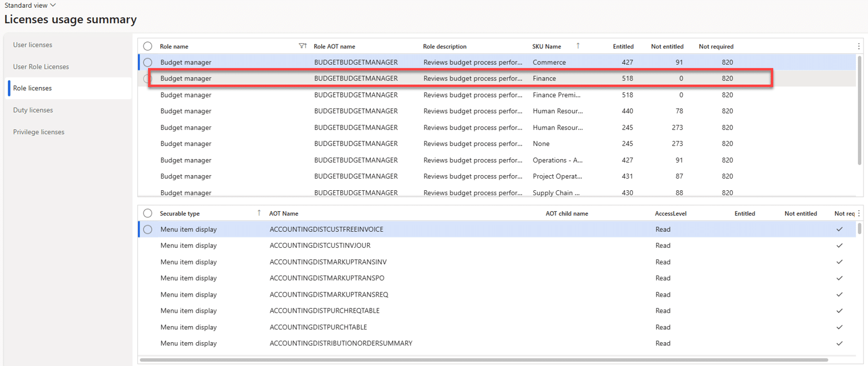Click Not required checkmark for ACCOUNTINGDISTCUSTFREEINVOICE row
Image resolution: width=868 pixels, height=366 pixels.
(839, 230)
